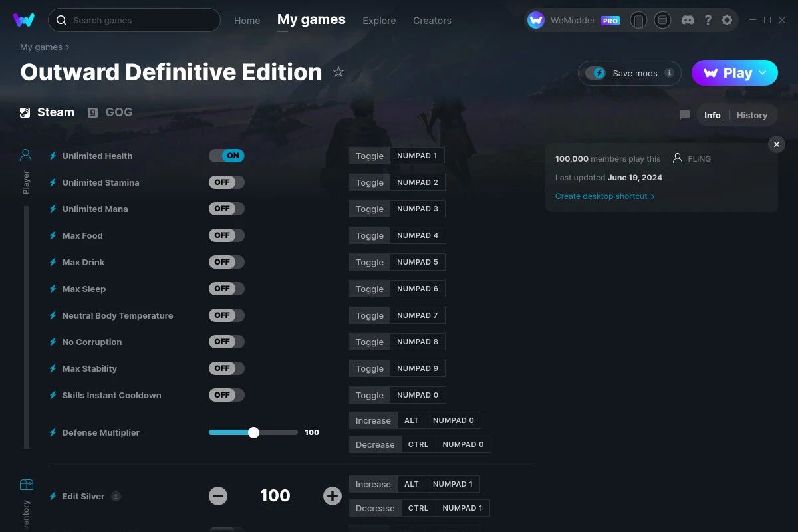798x532 pixels.
Task: Open the Discord icon in the top bar
Action: pyautogui.click(x=688, y=20)
